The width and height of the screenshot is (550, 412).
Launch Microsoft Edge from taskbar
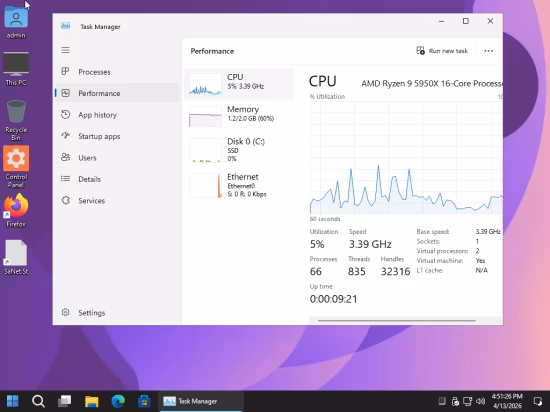point(118,401)
